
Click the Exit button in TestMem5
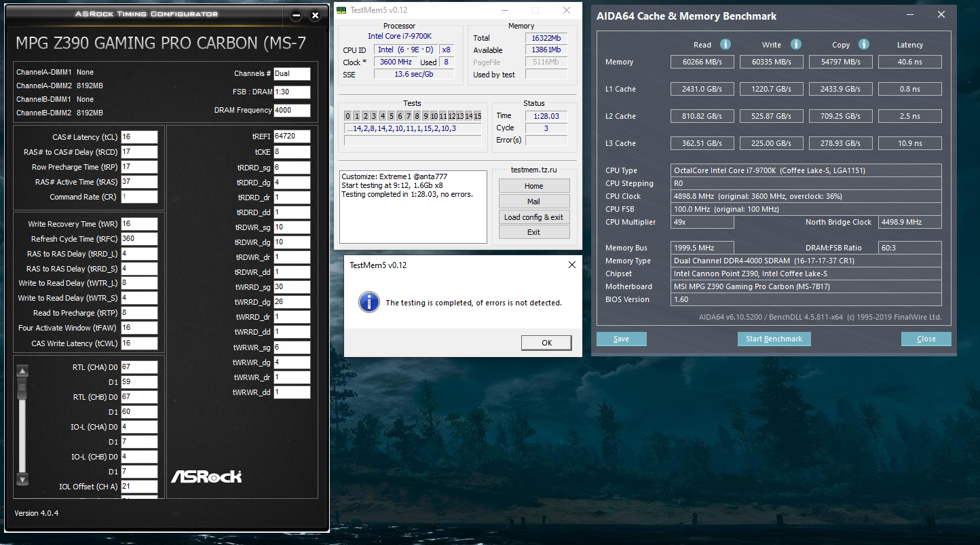pos(534,232)
